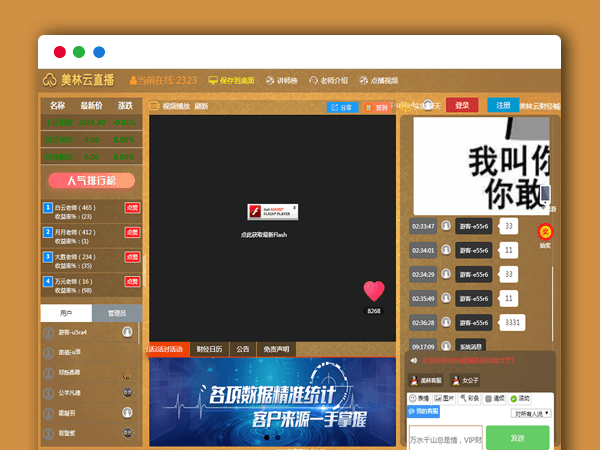Click the 视频播放 video icon
Image resolution: width=600 pixels, height=450 pixels.
pyautogui.click(x=154, y=106)
